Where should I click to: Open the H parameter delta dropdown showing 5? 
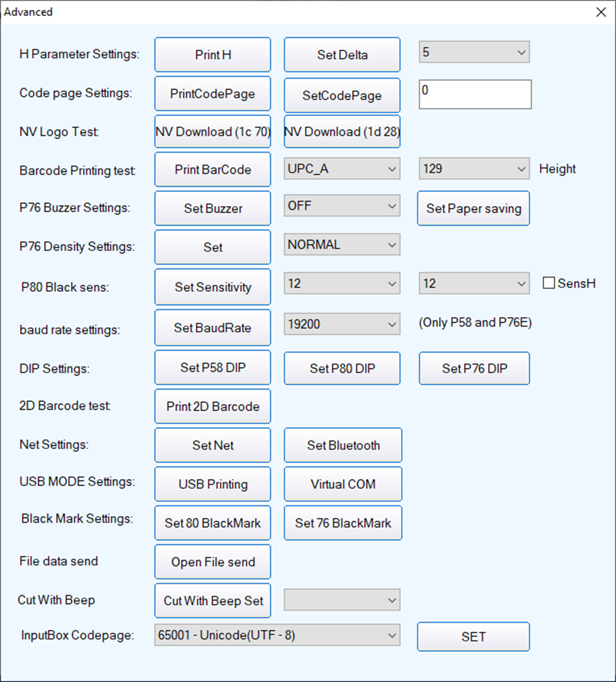pos(474,52)
